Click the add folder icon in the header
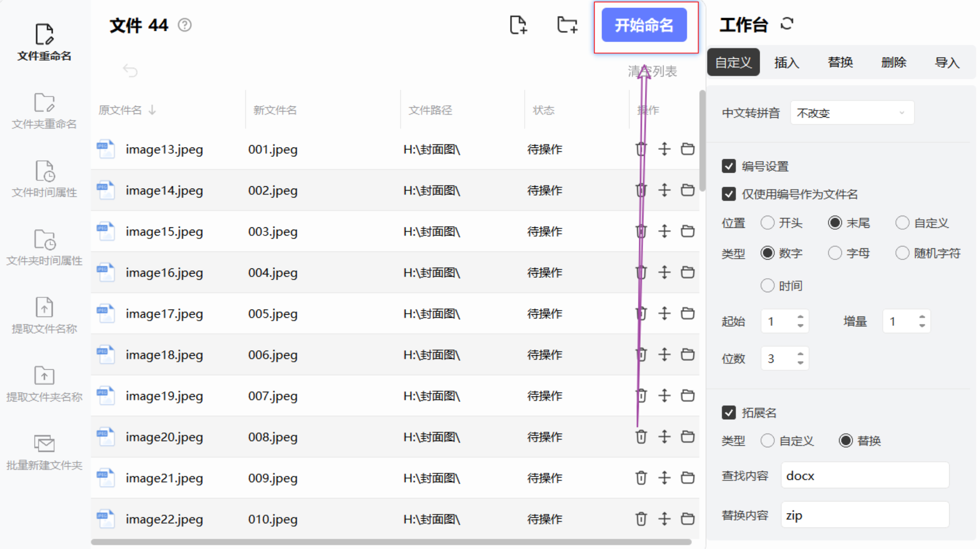Viewport: 980px width, 549px height. [x=567, y=25]
